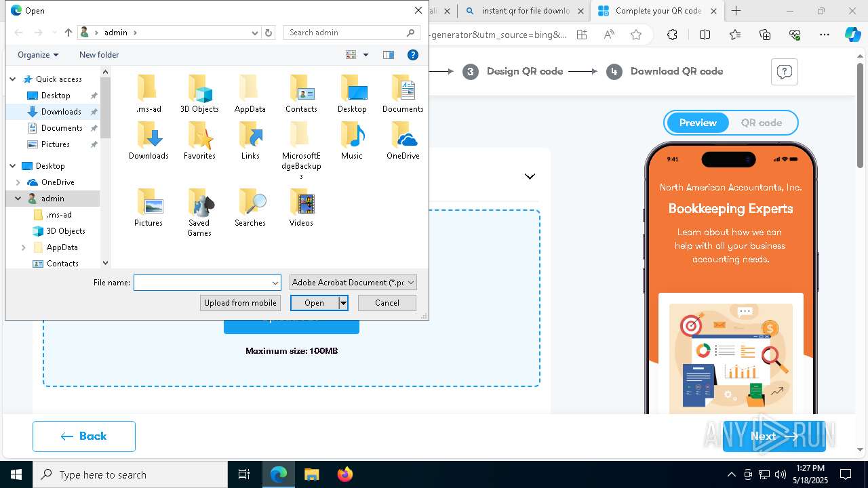
Task: Open the Organize dropdown menu
Action: click(x=38, y=55)
